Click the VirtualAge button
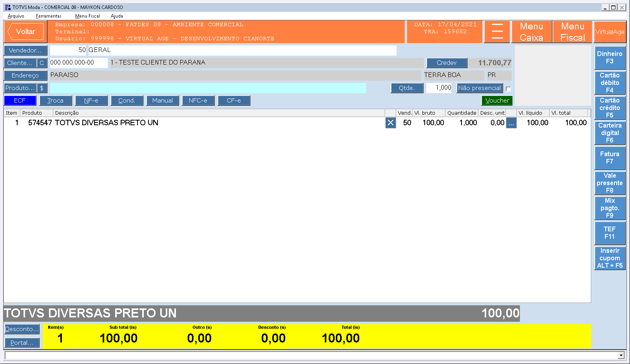The image size is (630, 364). click(610, 32)
